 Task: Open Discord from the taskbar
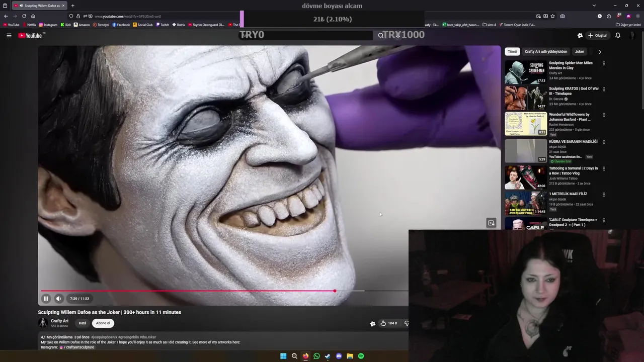[339, 356]
